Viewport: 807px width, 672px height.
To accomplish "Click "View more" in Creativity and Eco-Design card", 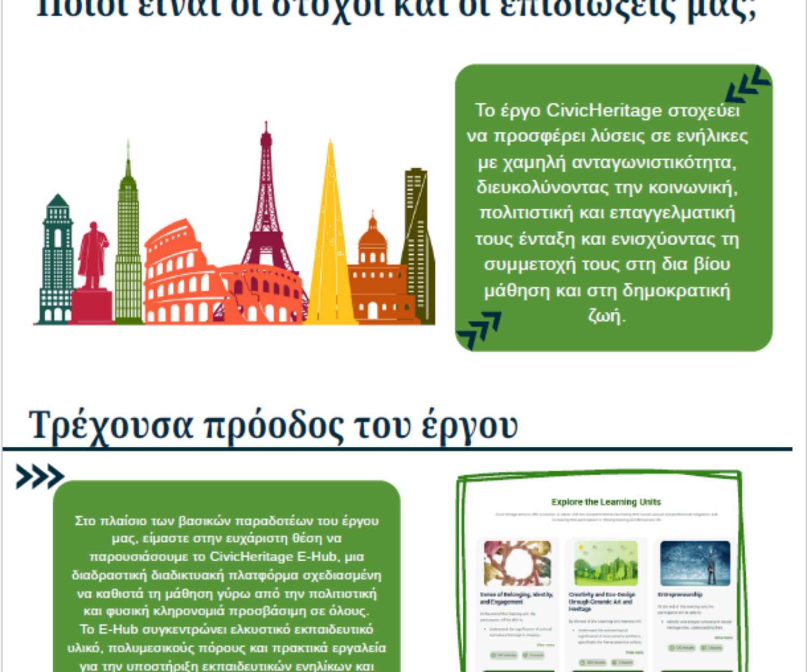I will click(634, 652).
